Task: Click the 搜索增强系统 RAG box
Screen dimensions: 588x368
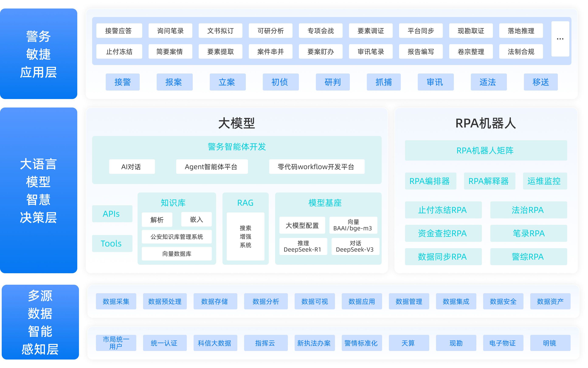Action: [245, 236]
